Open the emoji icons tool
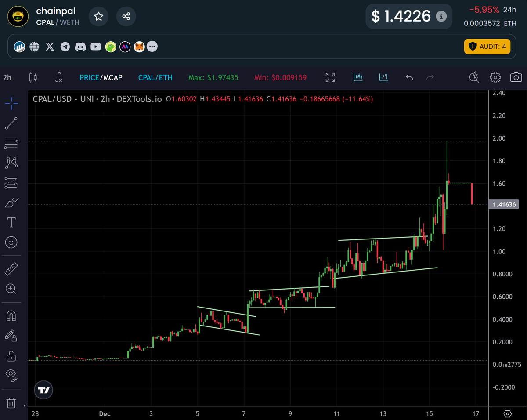The height and width of the screenshot is (420, 527). [x=11, y=242]
